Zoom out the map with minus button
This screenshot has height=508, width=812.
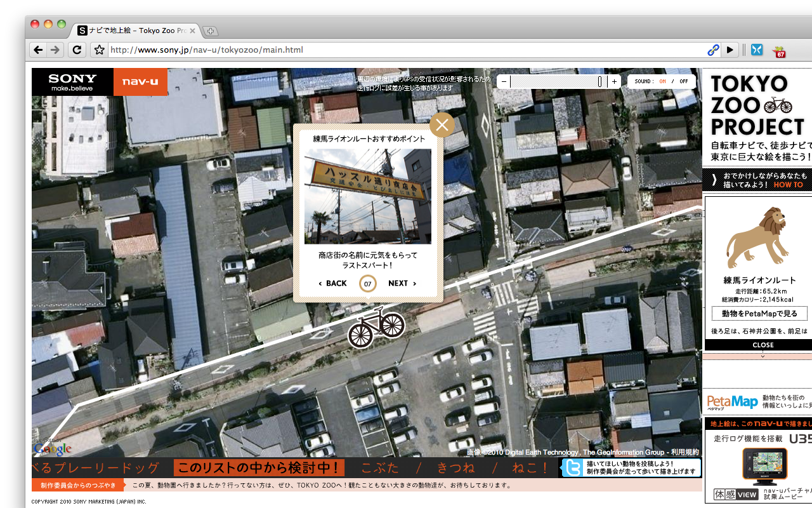[x=503, y=82]
